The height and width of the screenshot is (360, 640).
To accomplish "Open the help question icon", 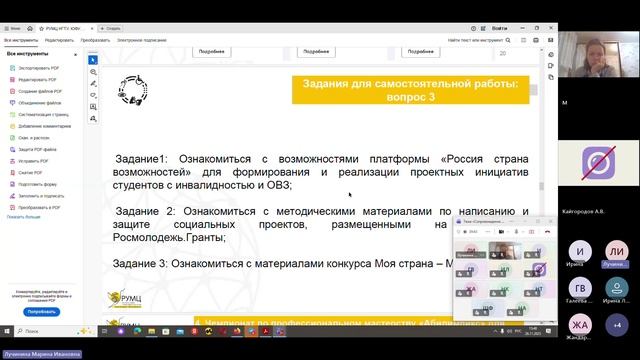I will 473,29.
